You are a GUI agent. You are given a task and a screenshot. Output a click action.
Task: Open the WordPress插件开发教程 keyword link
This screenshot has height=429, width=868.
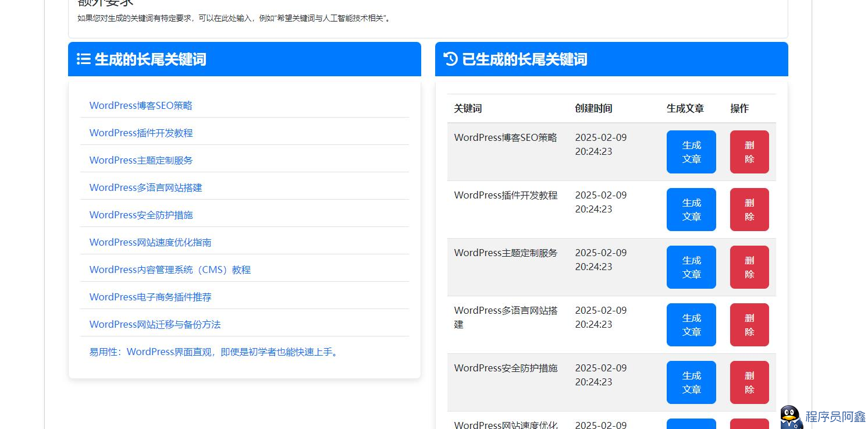pyautogui.click(x=141, y=133)
